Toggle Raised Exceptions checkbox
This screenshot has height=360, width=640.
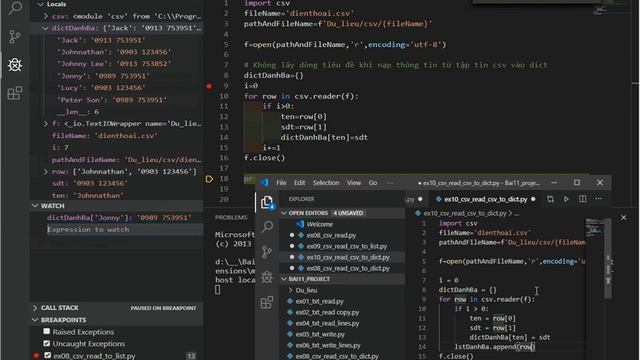click(x=47, y=331)
